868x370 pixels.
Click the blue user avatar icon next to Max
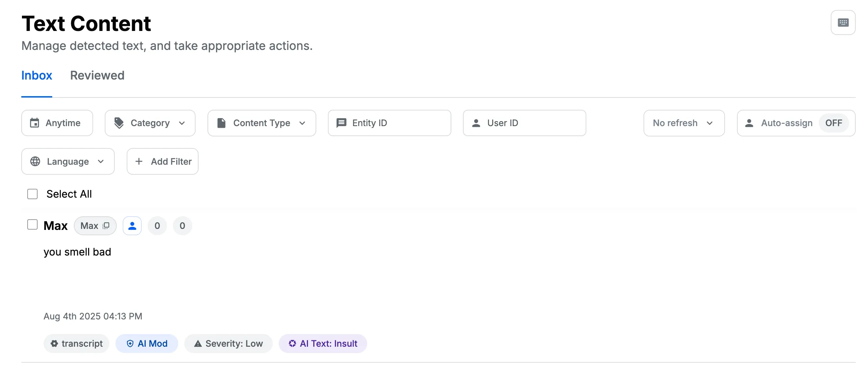point(132,226)
